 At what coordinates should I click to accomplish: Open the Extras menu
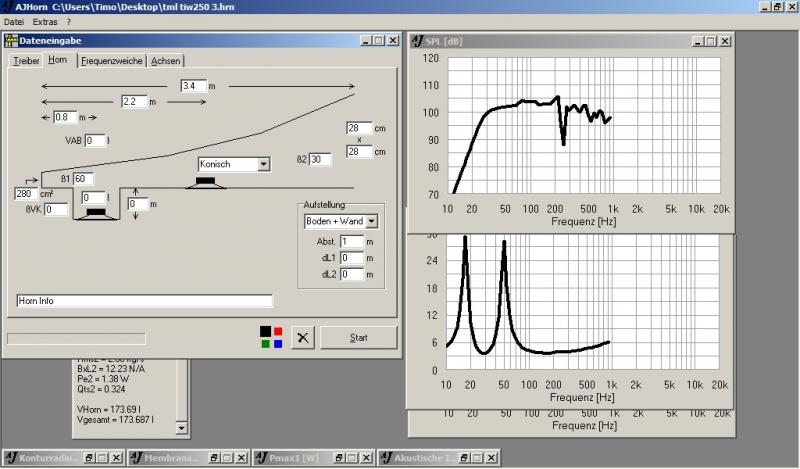coord(45,21)
